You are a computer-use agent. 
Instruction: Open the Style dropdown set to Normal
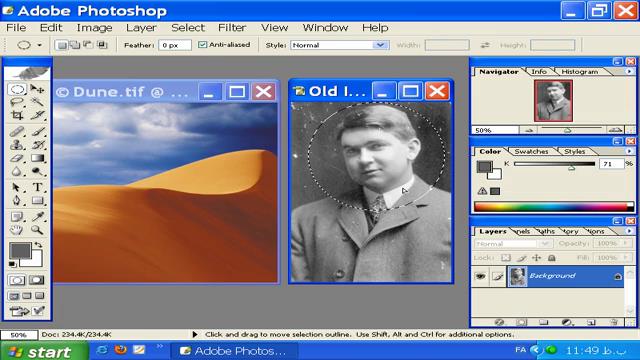pos(340,45)
